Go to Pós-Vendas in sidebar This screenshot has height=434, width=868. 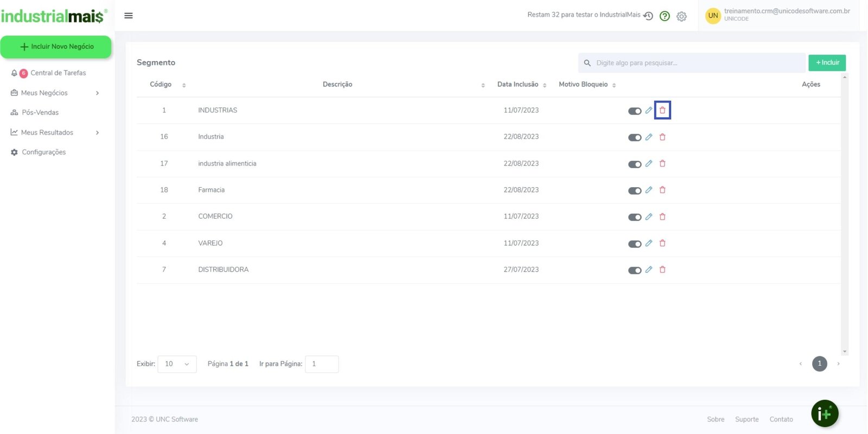click(40, 112)
